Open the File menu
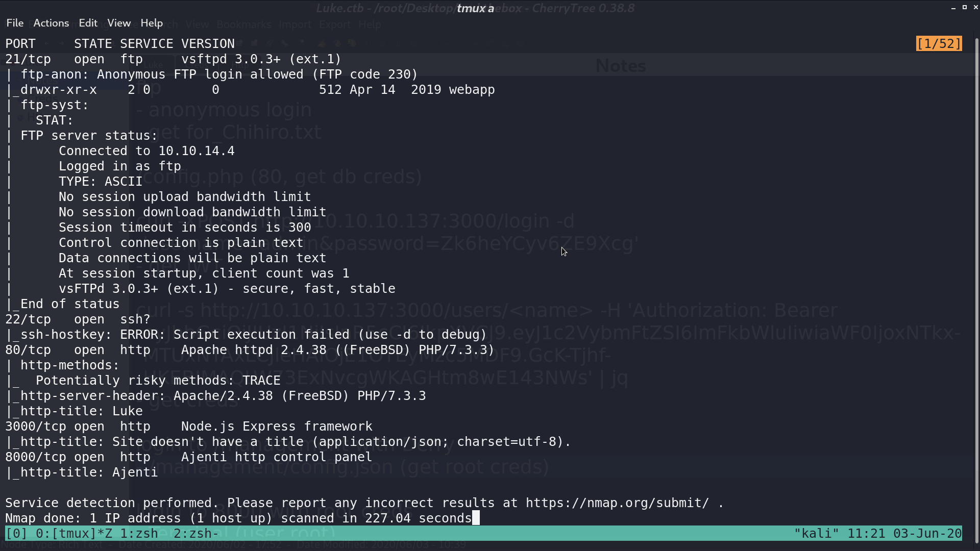Image resolution: width=980 pixels, height=551 pixels. 15,23
